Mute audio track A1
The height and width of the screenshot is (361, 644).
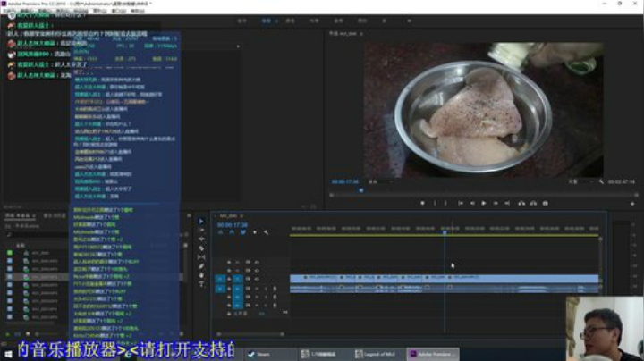[257, 289]
